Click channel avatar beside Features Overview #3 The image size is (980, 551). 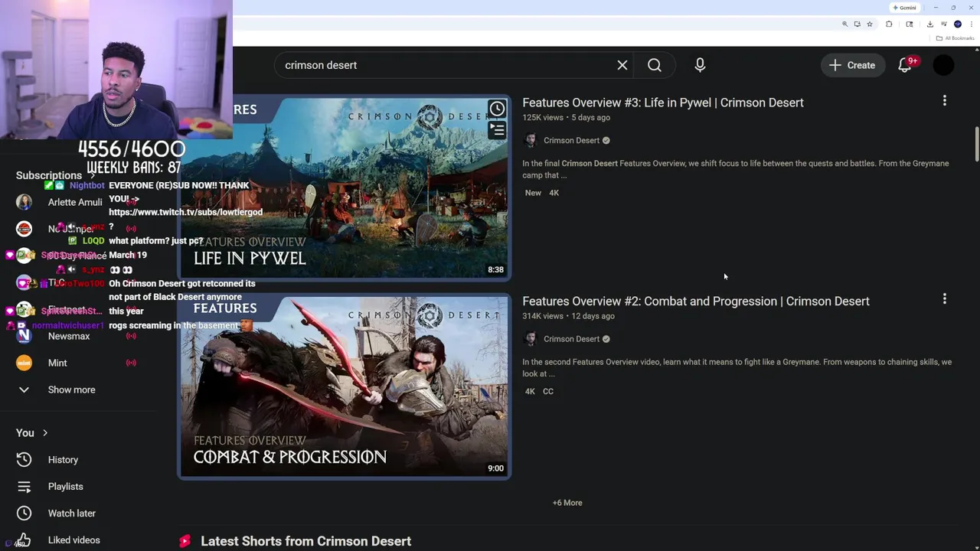pyautogui.click(x=531, y=140)
